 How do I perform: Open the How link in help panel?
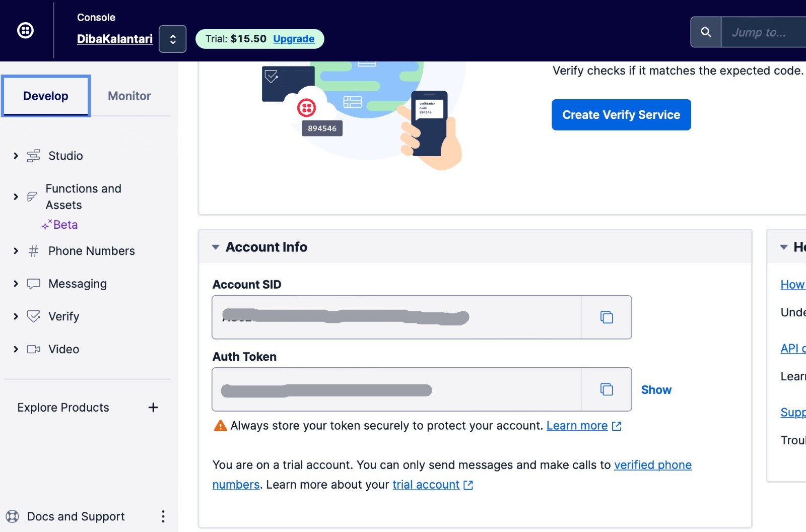793,285
